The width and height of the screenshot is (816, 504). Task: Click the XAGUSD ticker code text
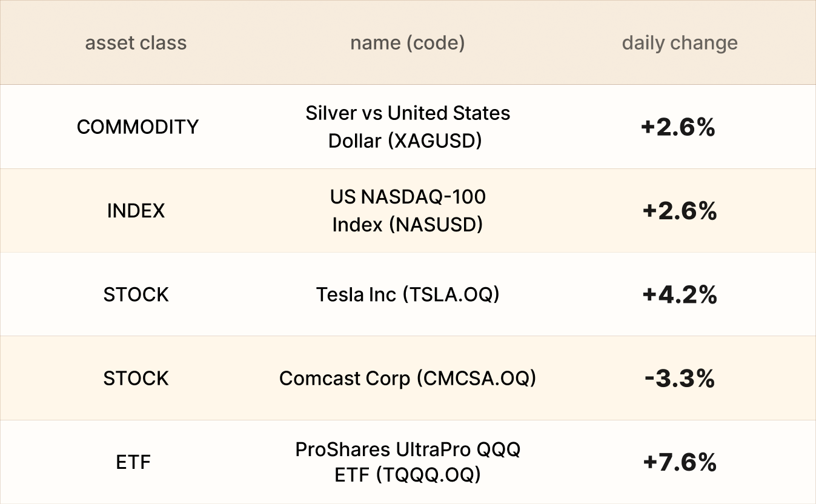pos(436,141)
